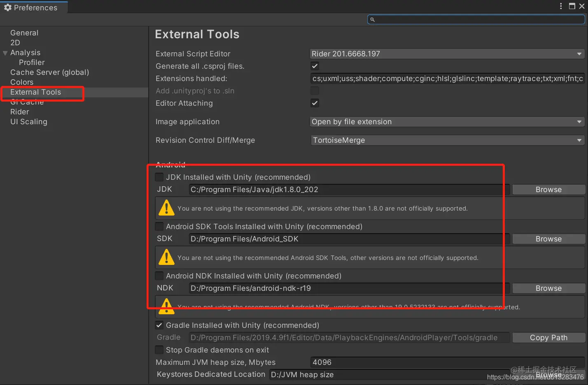588x385 pixels.
Task: Click the SDK warning icon
Action: [166, 257]
